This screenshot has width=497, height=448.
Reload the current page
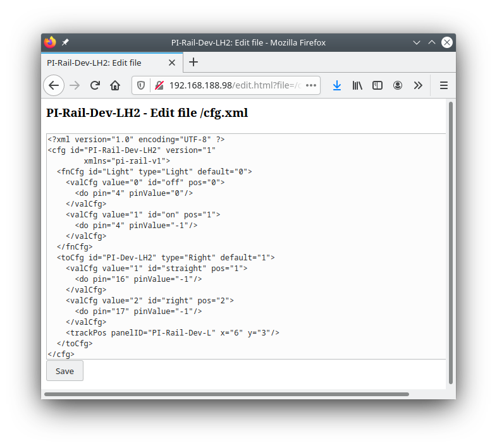click(95, 85)
